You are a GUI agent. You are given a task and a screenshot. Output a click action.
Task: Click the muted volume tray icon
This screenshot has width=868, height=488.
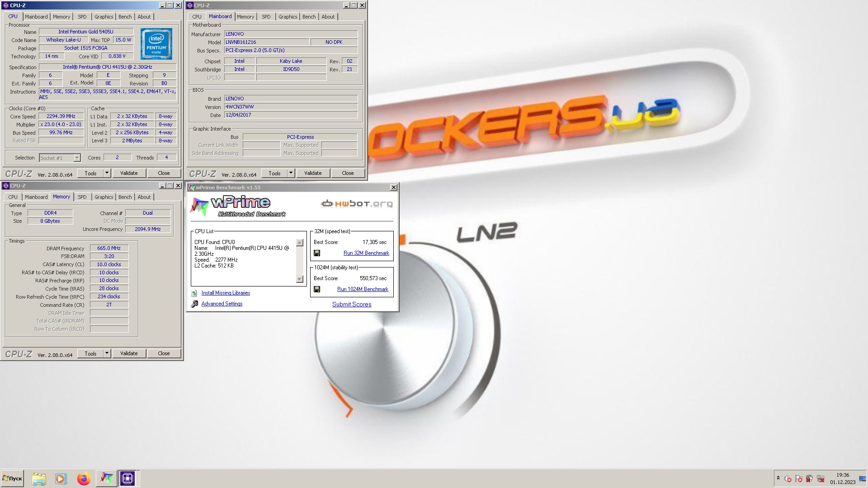click(x=788, y=479)
